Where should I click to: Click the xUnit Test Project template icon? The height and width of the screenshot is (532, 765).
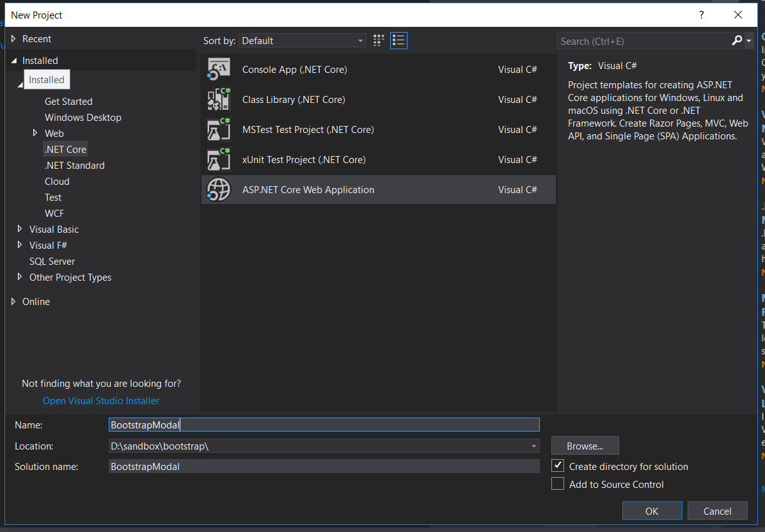[x=219, y=160]
